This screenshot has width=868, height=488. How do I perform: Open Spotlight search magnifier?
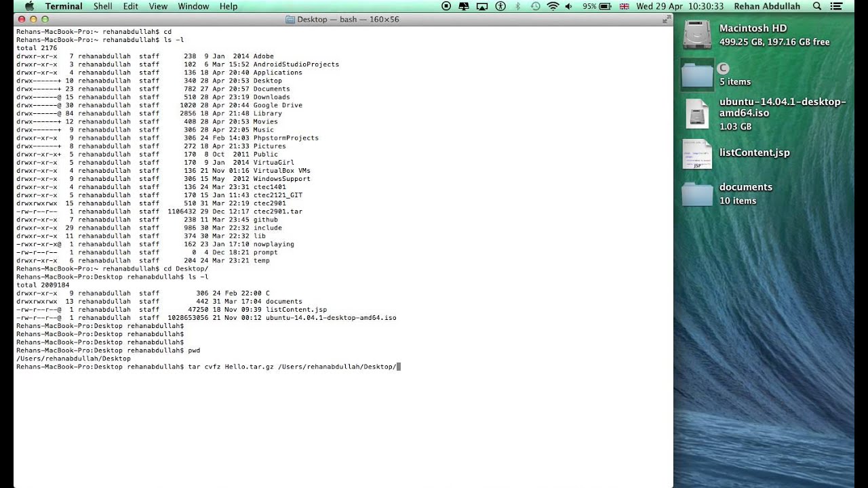click(817, 6)
